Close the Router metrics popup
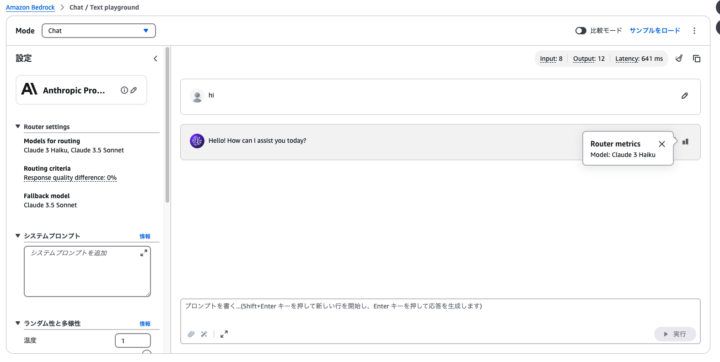 662,144
